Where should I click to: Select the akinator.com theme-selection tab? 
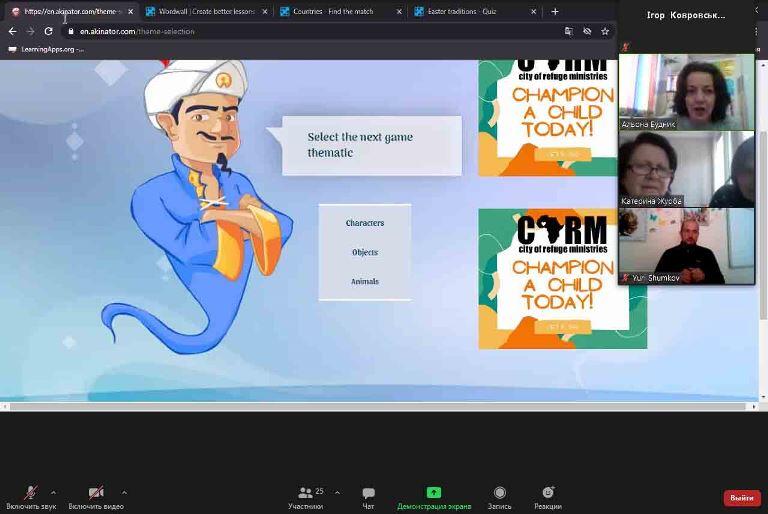click(x=72, y=11)
